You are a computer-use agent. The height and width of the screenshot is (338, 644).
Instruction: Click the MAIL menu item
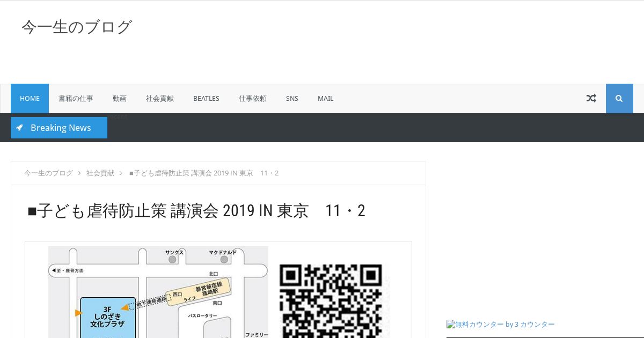click(325, 98)
